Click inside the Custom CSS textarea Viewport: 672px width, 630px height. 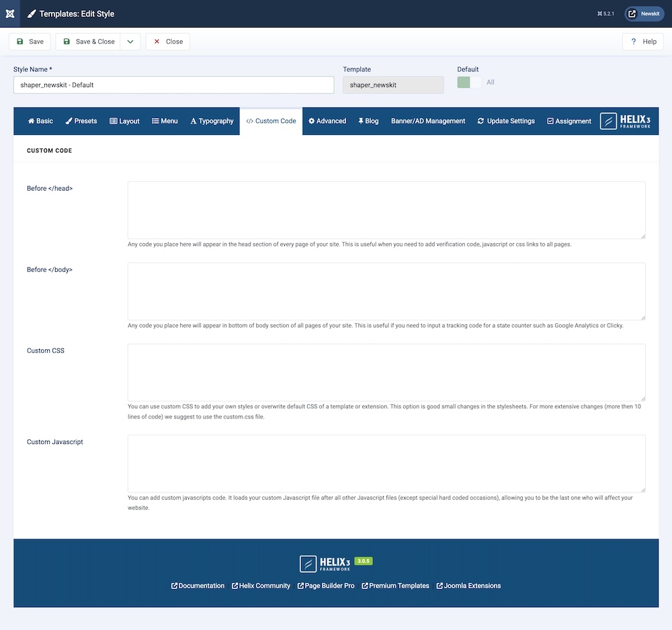tap(386, 372)
